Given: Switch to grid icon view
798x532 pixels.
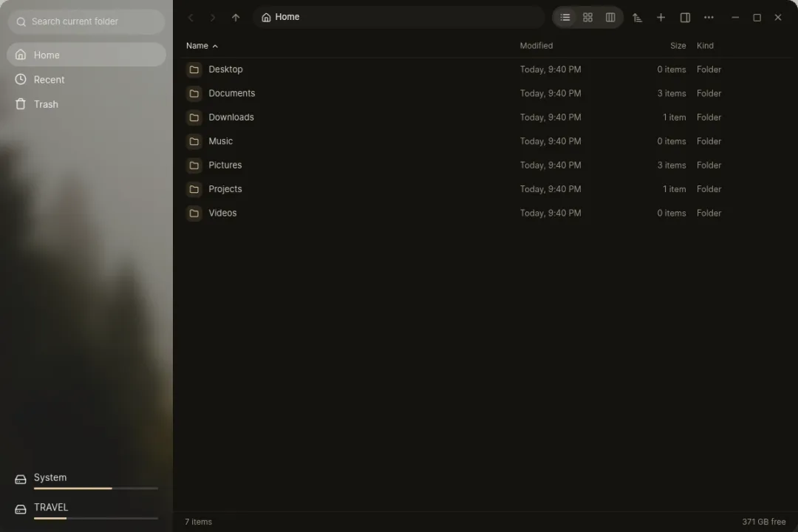Looking at the screenshot, I should click(588, 18).
